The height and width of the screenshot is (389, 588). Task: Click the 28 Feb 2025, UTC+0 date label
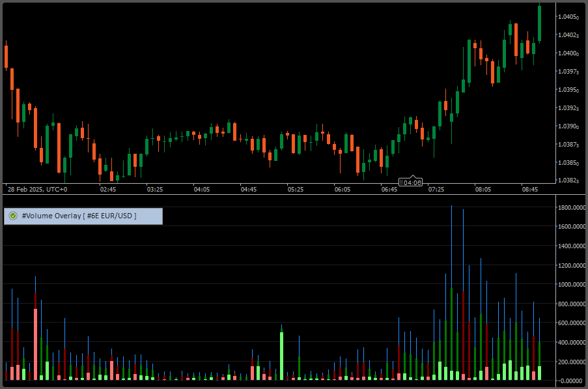36,189
